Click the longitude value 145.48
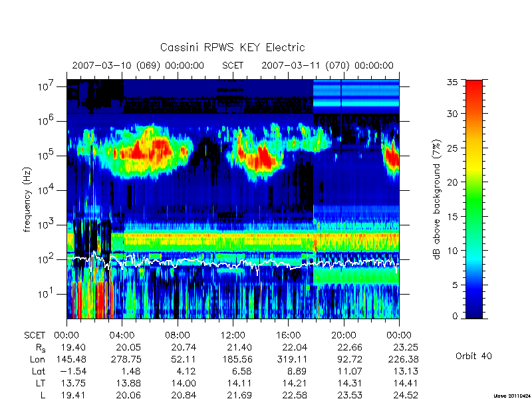This screenshot has height=399, width=532. click(x=71, y=359)
